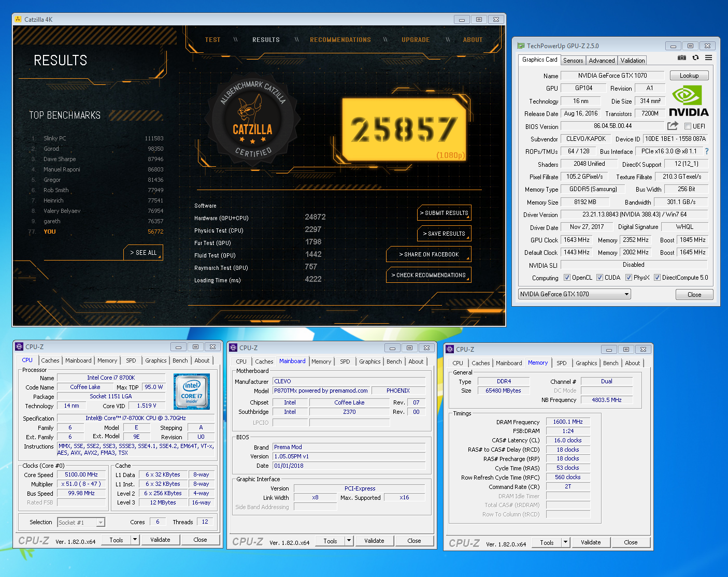Expand Tools dropdown arrow in CPU window

point(135,540)
